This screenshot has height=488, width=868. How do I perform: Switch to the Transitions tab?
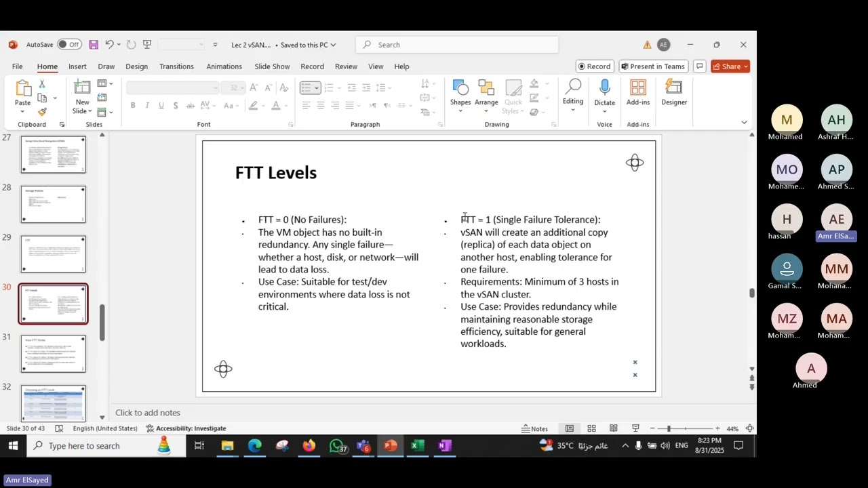click(176, 66)
